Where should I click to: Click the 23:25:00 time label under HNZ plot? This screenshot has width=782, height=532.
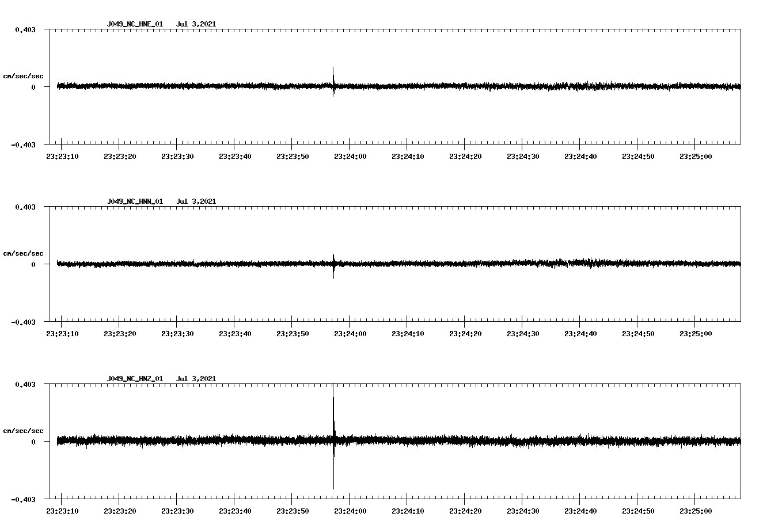coord(696,511)
